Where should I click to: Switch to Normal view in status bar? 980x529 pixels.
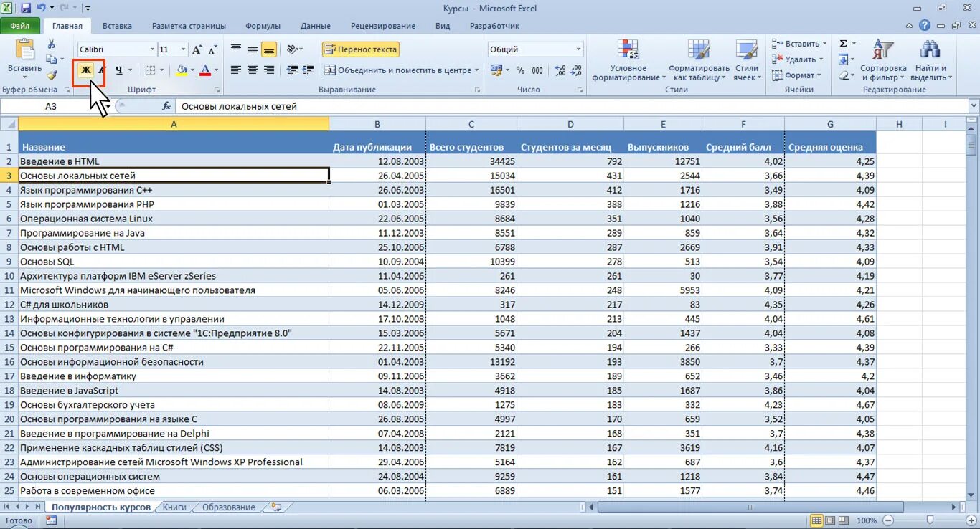click(816, 520)
